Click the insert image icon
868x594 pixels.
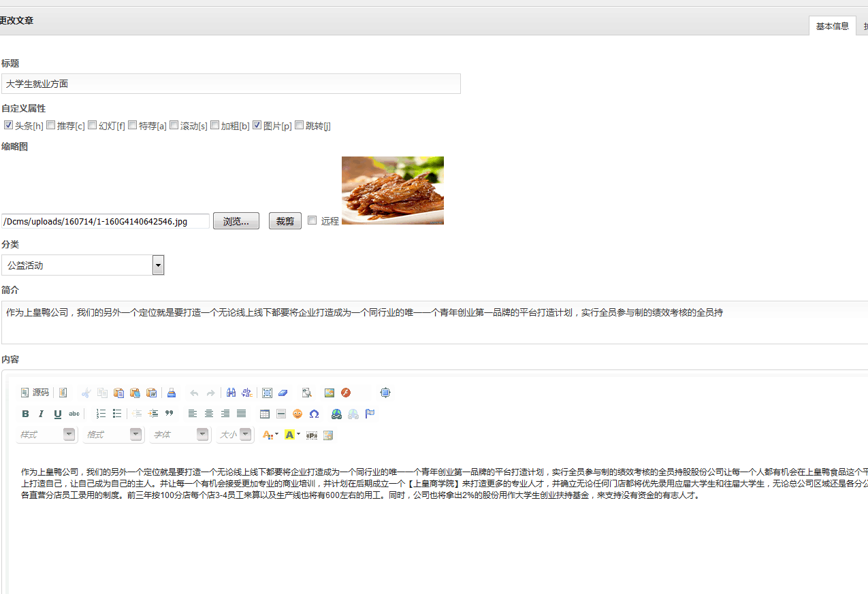tap(329, 393)
